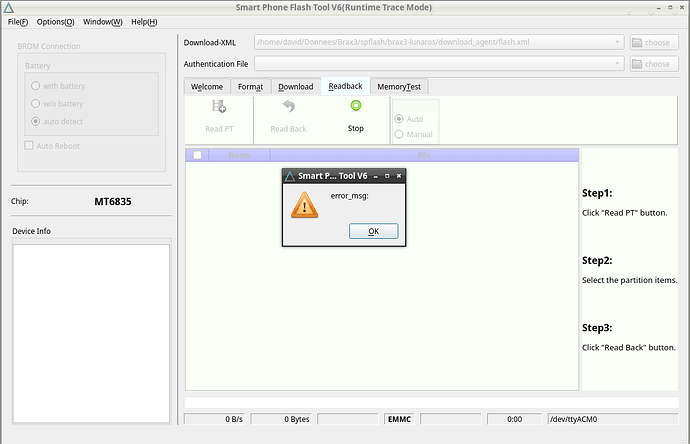Screen dimensions: 690x444
Task: Select 'with battery' radio option
Action: [x=36, y=86]
